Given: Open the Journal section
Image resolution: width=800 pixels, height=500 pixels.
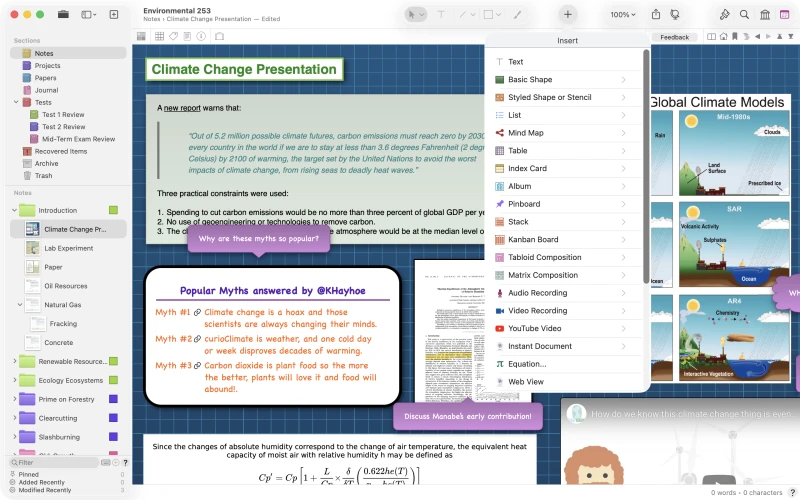Looking at the screenshot, I should click(46, 90).
